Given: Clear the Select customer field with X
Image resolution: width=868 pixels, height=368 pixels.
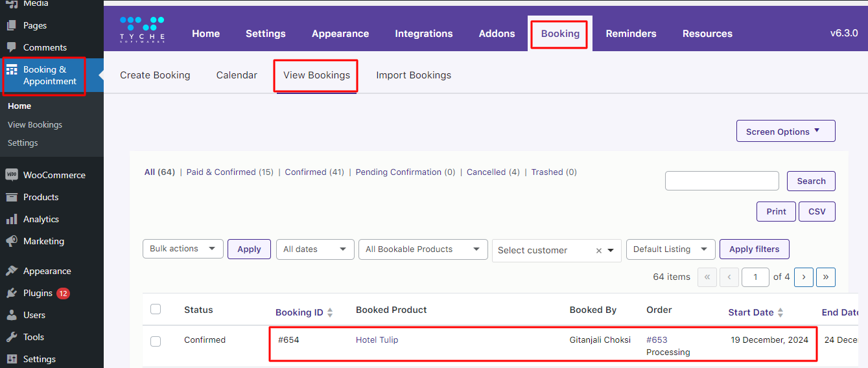Looking at the screenshot, I should coord(599,251).
